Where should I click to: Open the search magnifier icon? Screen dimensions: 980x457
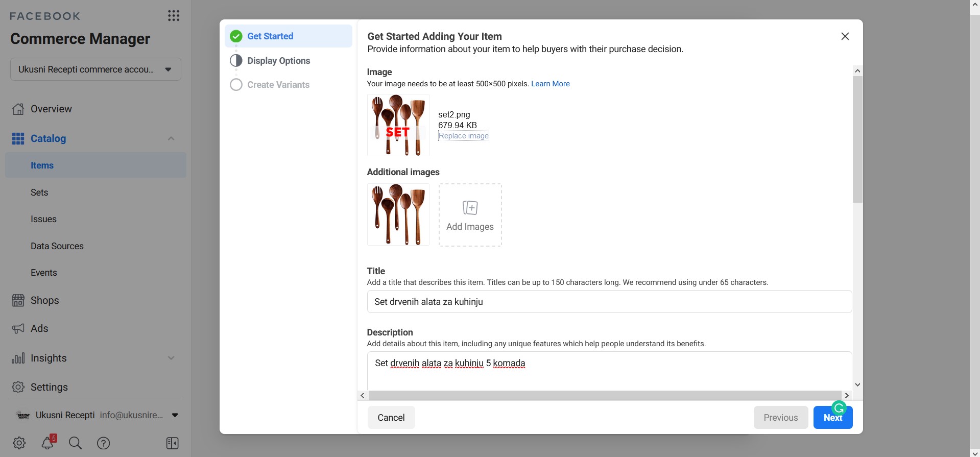pos(75,443)
